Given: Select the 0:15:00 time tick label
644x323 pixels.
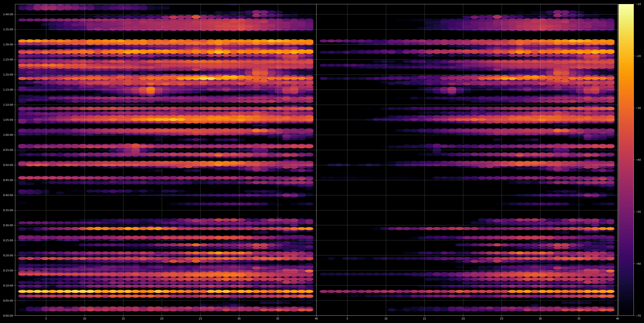Looking at the screenshot, I should [8, 270].
